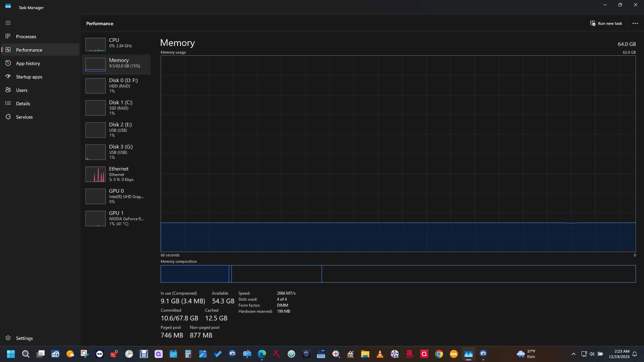Image resolution: width=644 pixels, height=362 pixels.
Task: Select the Users page icon
Action: tap(8, 90)
